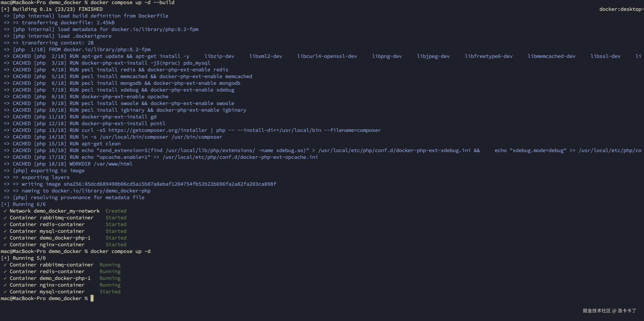Click Running status of redis-container
Viewport: 644px width, 321px height.
click(x=110, y=271)
